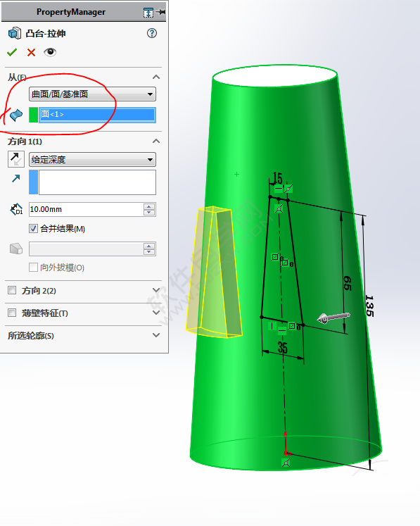Expand the 所选轮廓(S) section
Viewport: 420px width, 526px height.
tap(156, 335)
